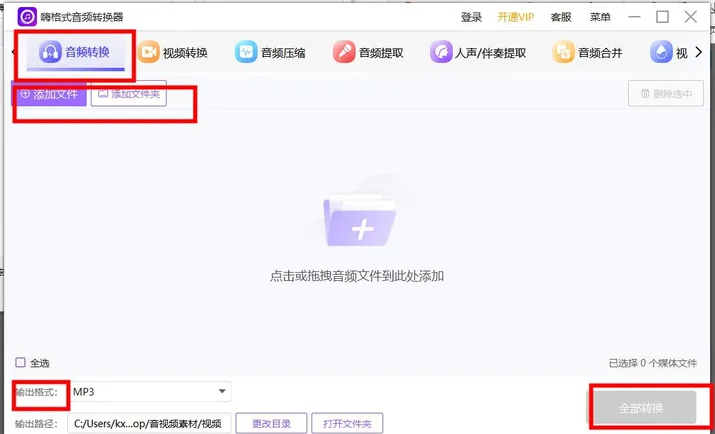The height and width of the screenshot is (434, 715).
Task: Show more tabs with the right chevron
Action: tap(699, 52)
